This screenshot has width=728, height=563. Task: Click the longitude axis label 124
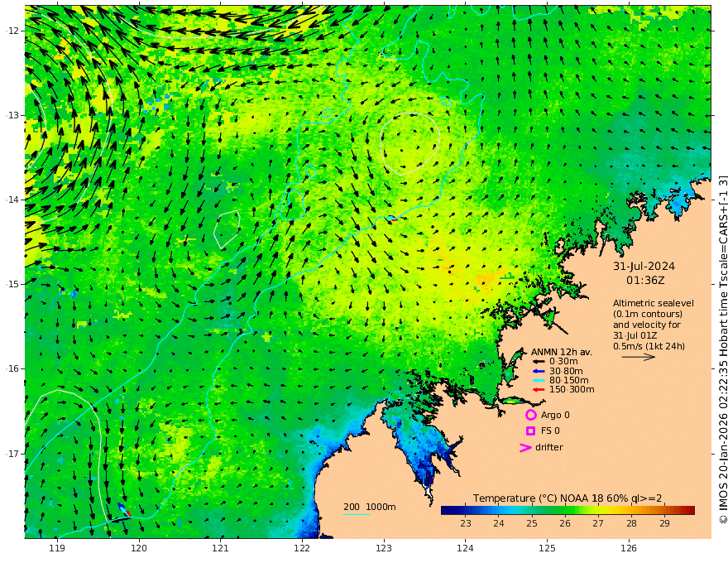466,549
